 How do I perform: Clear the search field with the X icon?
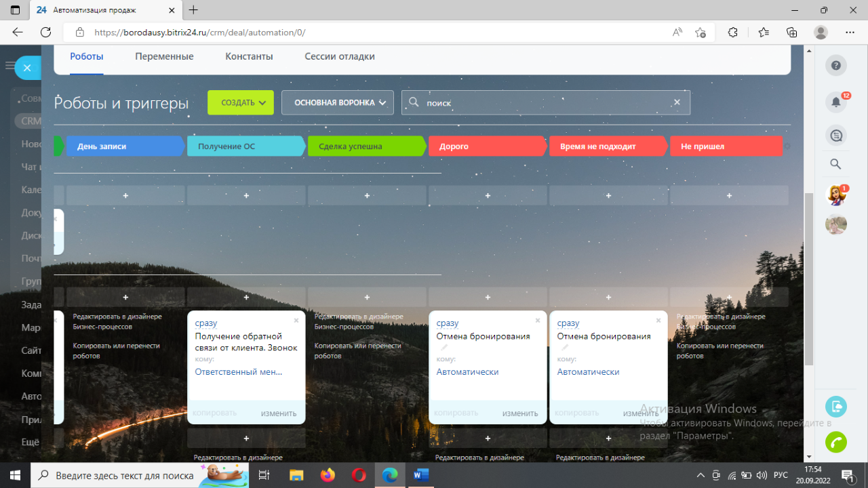coord(677,102)
